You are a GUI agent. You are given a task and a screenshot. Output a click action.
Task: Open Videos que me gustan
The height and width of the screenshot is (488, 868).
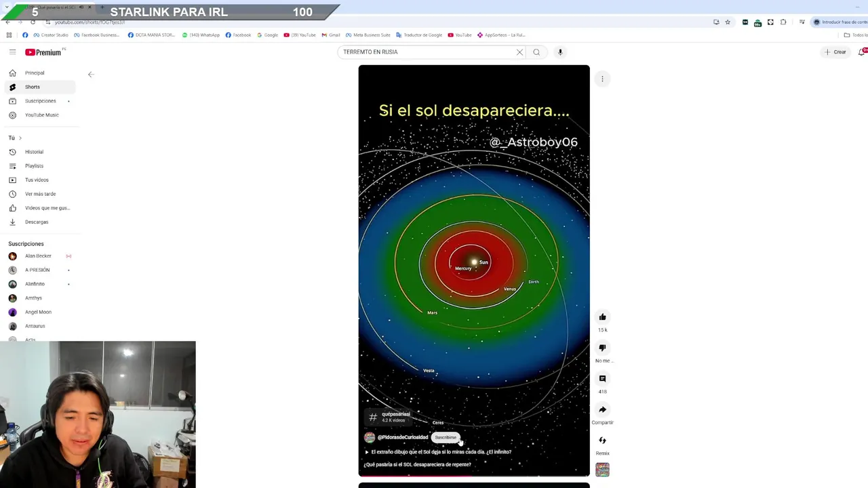point(39,208)
